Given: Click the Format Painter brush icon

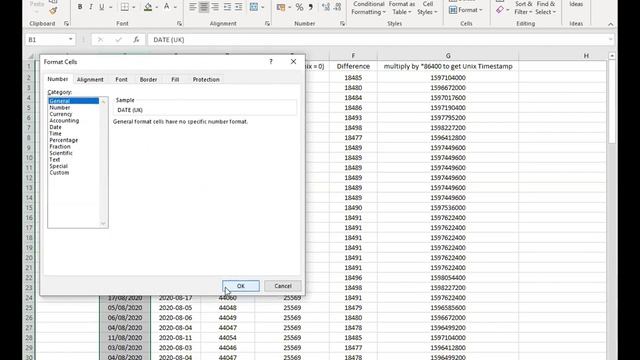Looking at the screenshot, I should (x=53, y=11).
